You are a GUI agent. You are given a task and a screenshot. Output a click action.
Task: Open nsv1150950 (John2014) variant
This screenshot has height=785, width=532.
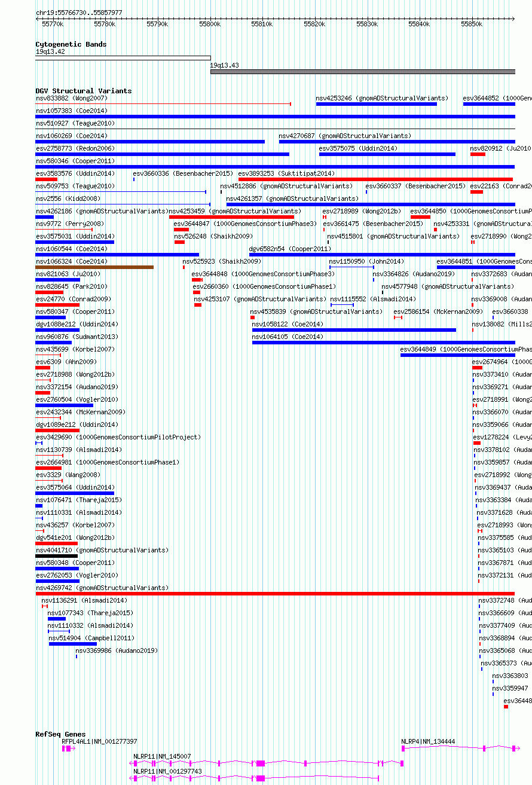[366, 261]
